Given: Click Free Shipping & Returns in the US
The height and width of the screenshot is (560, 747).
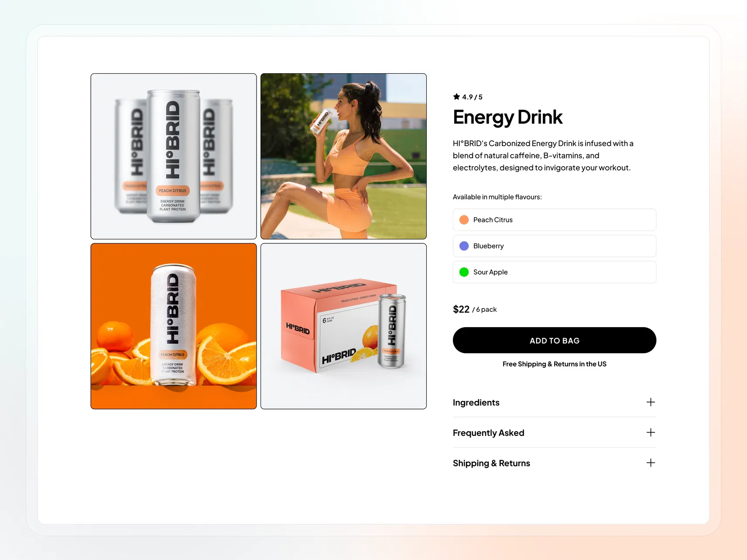Looking at the screenshot, I should (554, 364).
